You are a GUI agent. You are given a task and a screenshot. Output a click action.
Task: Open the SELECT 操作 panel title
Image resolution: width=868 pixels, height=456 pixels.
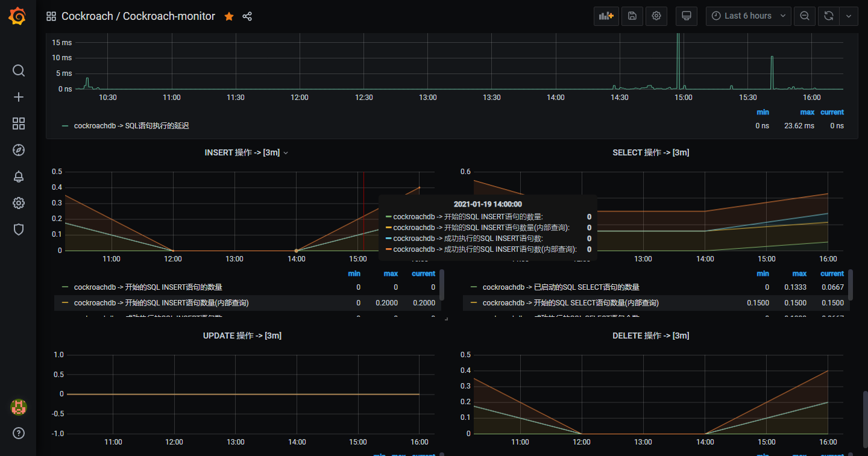(650, 152)
